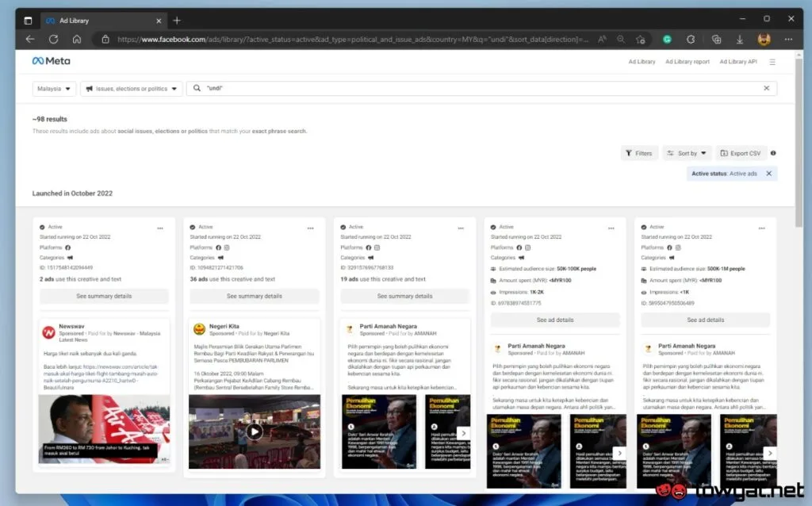The image size is (812, 506).
Task: Click the Meta logo
Action: tap(52, 61)
